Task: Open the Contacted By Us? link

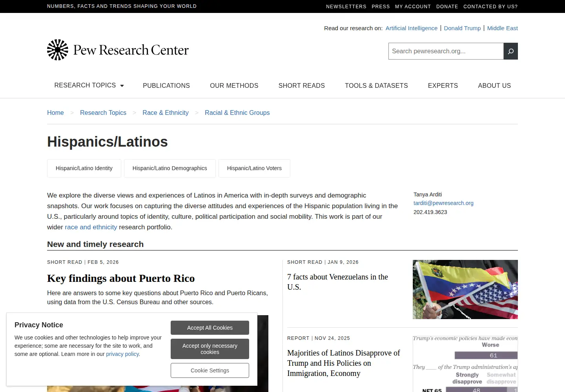Action: 490,7
